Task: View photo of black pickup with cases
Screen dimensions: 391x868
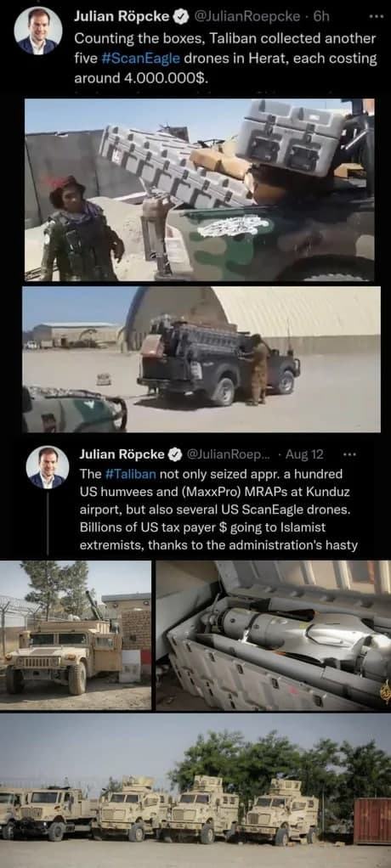Action: [201, 359]
